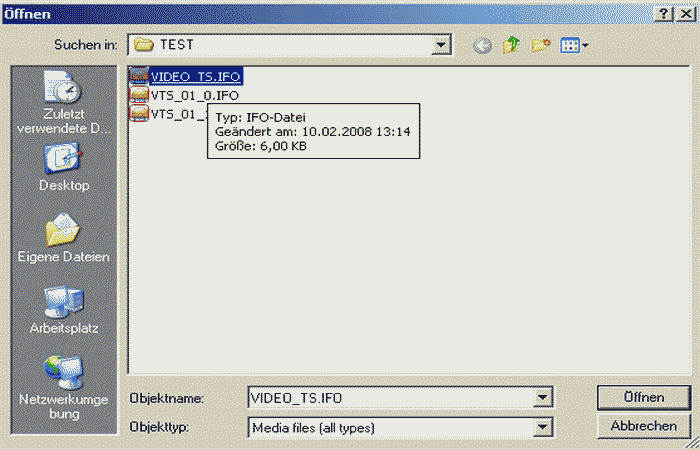Jump to Desktop in the places bar
The width and height of the screenshot is (700, 450).
pyautogui.click(x=65, y=166)
